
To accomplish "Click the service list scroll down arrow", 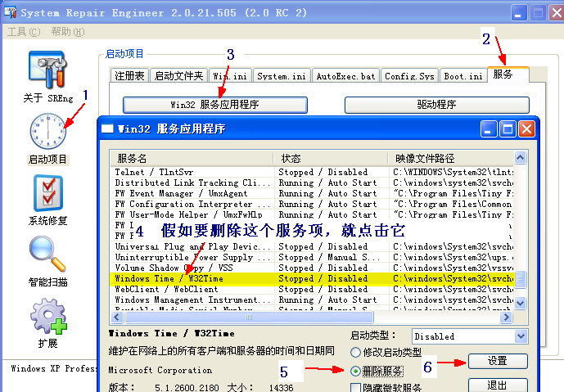I will (520, 303).
